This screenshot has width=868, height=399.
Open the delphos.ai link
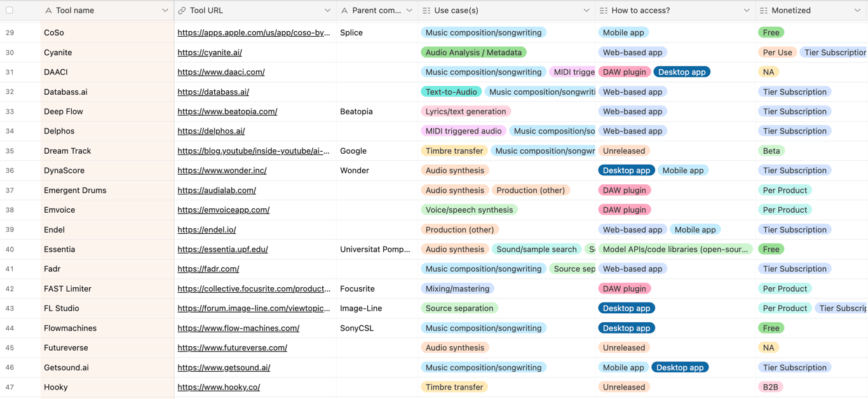211,131
